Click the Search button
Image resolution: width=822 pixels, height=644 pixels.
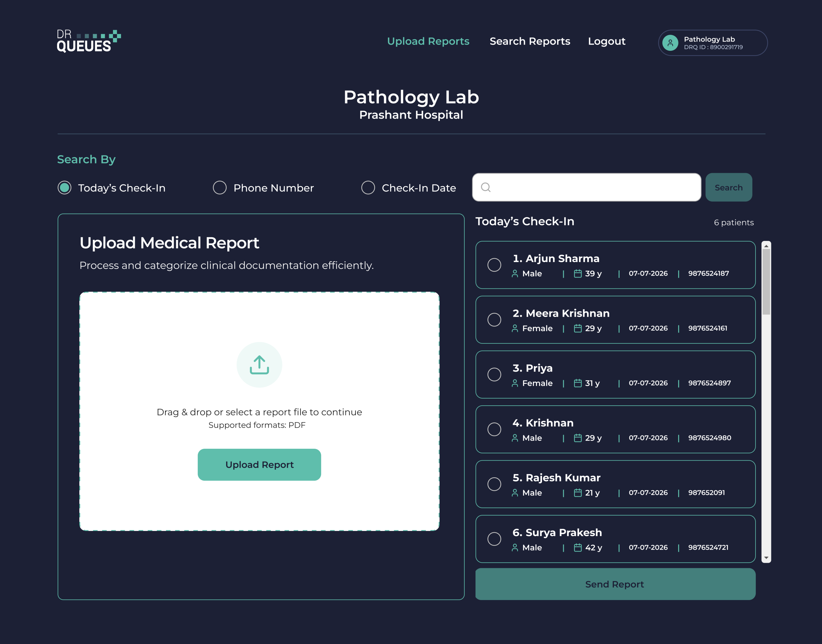(x=729, y=187)
